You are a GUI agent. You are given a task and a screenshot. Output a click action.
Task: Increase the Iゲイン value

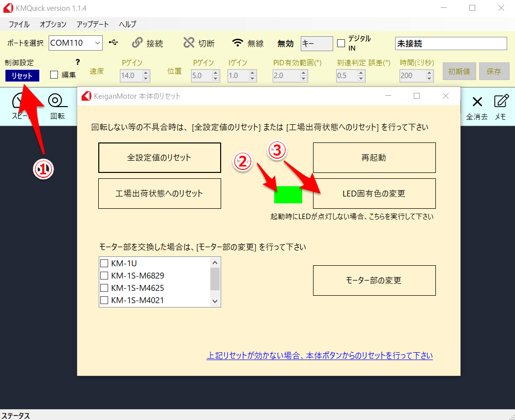pyautogui.click(x=252, y=73)
